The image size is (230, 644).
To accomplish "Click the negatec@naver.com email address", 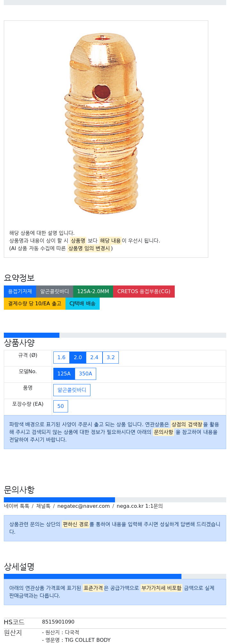I will (x=83, y=506).
